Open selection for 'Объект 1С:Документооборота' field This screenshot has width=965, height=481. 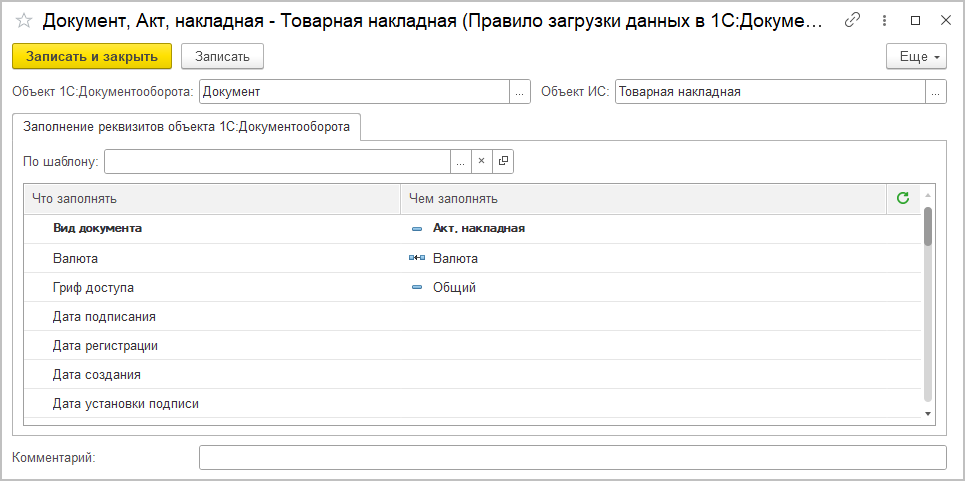[519, 92]
